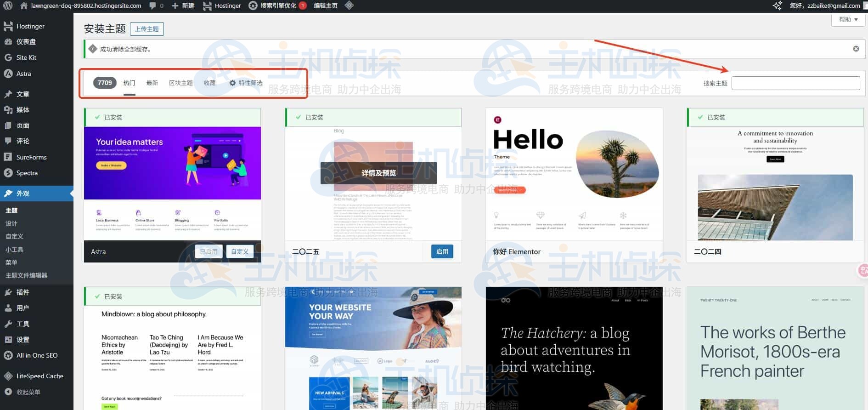Image resolution: width=868 pixels, height=410 pixels.
Task: Open 媒体 media icon
Action: pyautogui.click(x=8, y=109)
